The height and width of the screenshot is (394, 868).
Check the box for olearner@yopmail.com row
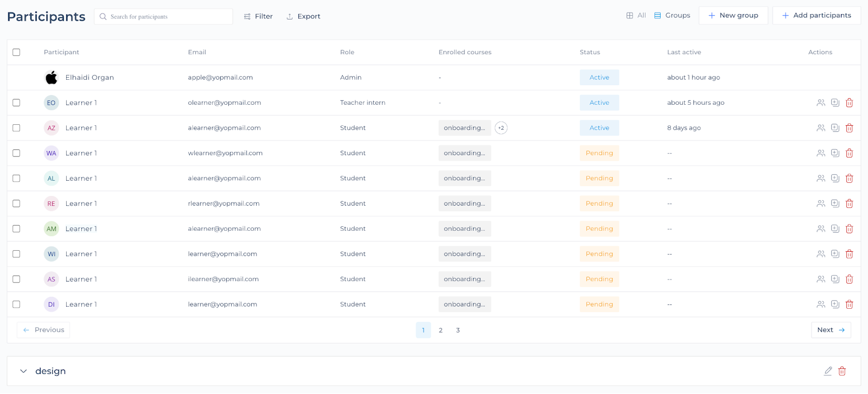click(x=16, y=103)
